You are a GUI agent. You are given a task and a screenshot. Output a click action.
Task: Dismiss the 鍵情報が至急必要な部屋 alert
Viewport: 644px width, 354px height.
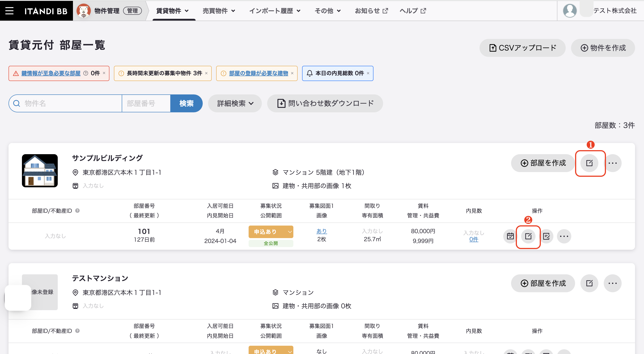tap(104, 73)
